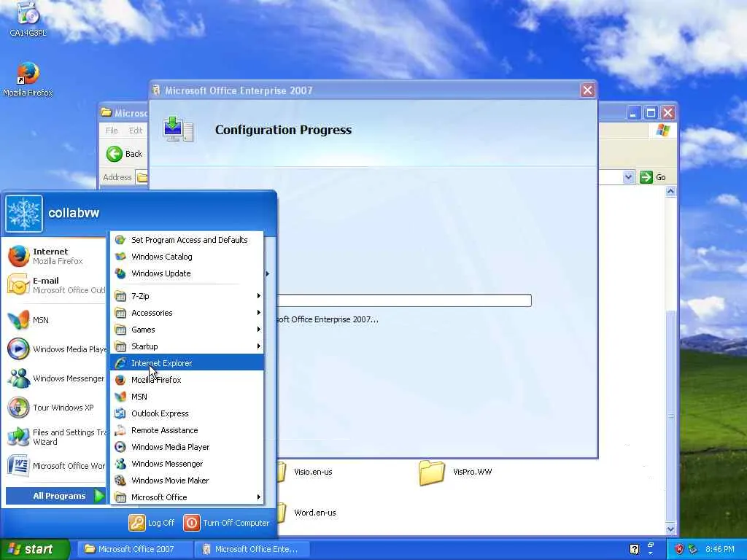Open Files and Settings Transfer Wizard

[56, 437]
